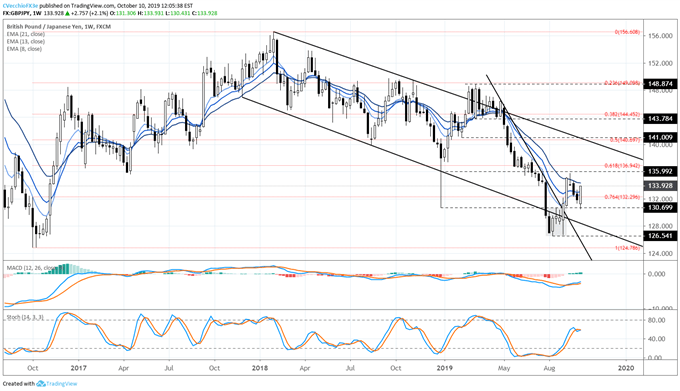Click the Stoch (14, 3, 3) indicator label
This screenshot has height=391, width=680.
[x=25, y=318]
